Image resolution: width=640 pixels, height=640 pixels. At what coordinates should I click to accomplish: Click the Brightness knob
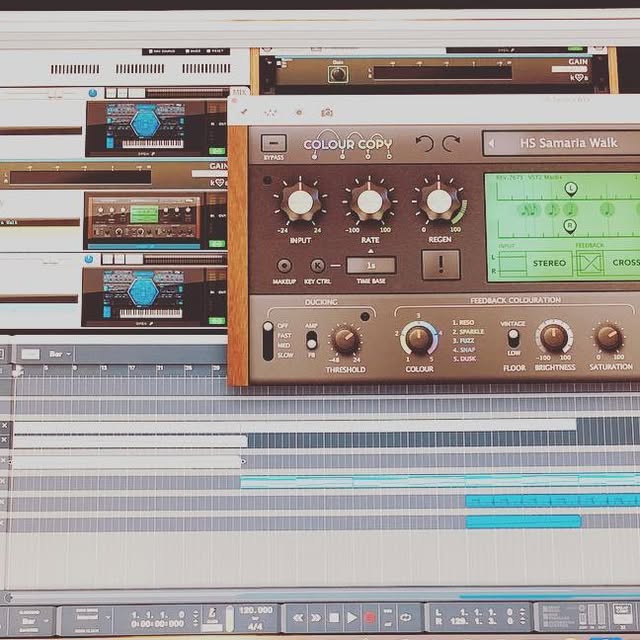(x=554, y=337)
